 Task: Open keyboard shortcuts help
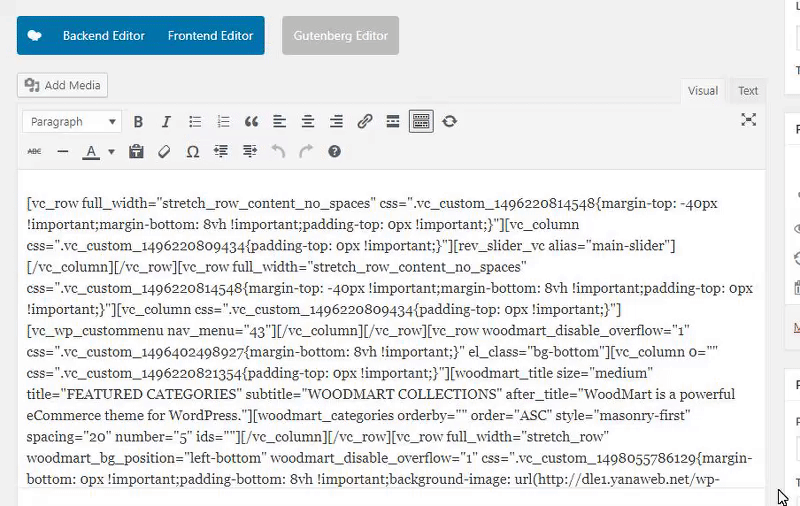coord(334,151)
